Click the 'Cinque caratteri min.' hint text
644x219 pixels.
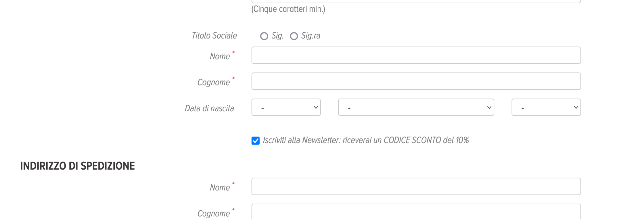click(x=288, y=9)
